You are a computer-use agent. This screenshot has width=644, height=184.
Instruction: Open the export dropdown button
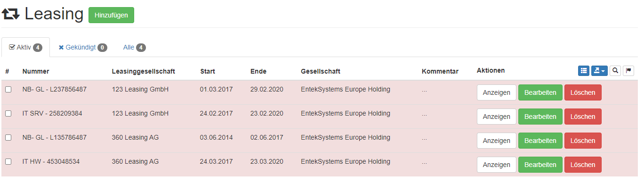[599, 71]
